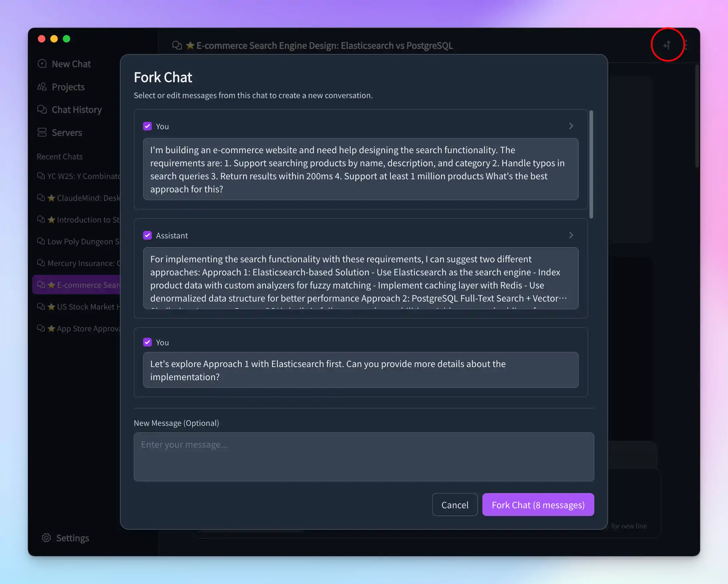This screenshot has height=584, width=728.
Task: Toggle the Assistant message checkbox
Action: coord(147,235)
